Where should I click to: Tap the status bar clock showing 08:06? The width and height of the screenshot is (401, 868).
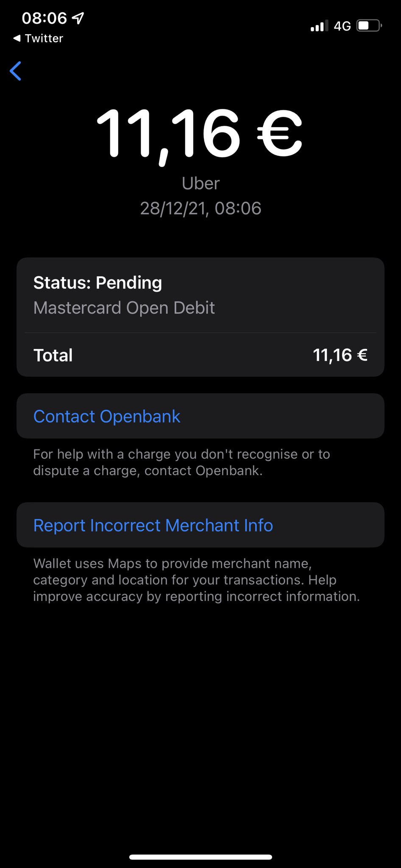(x=44, y=18)
